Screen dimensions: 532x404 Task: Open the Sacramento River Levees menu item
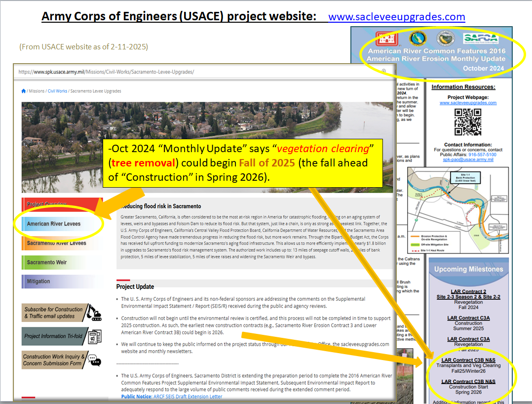62,243
